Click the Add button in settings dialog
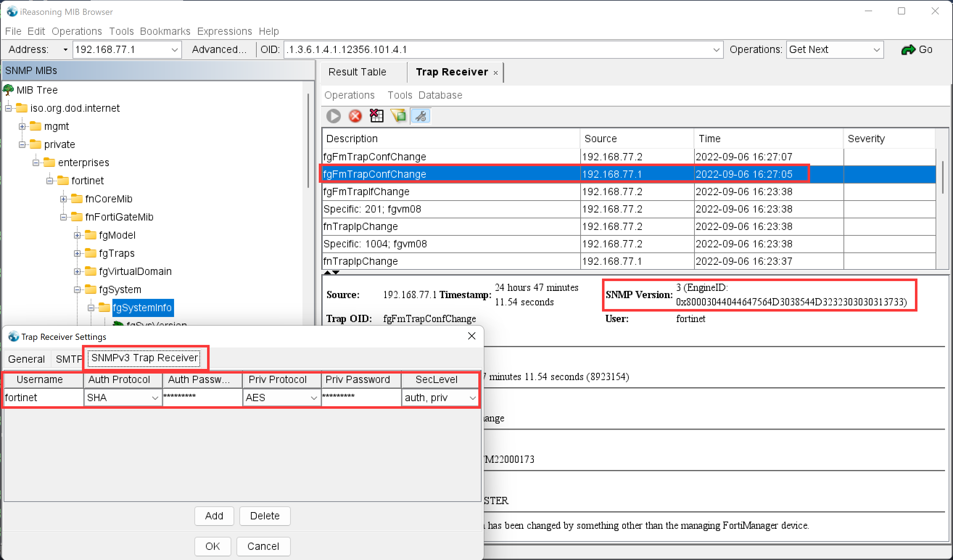Image resolution: width=953 pixels, height=560 pixels. pyautogui.click(x=214, y=516)
